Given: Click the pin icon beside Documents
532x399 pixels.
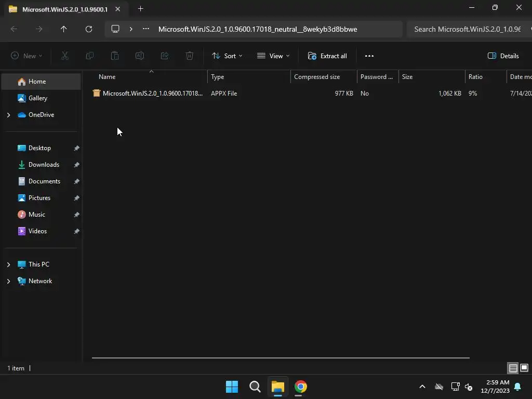Looking at the screenshot, I should point(77,181).
